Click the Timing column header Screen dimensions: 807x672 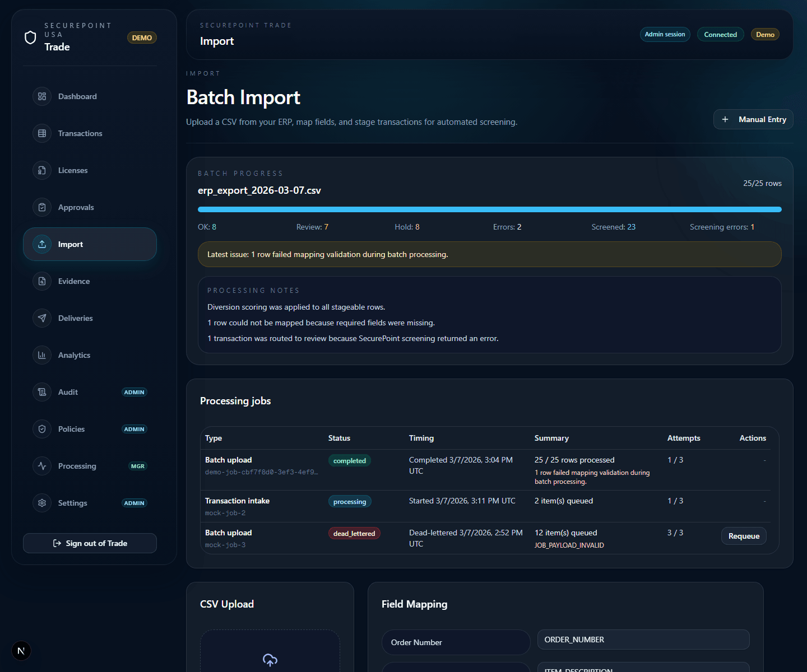pyautogui.click(x=421, y=438)
